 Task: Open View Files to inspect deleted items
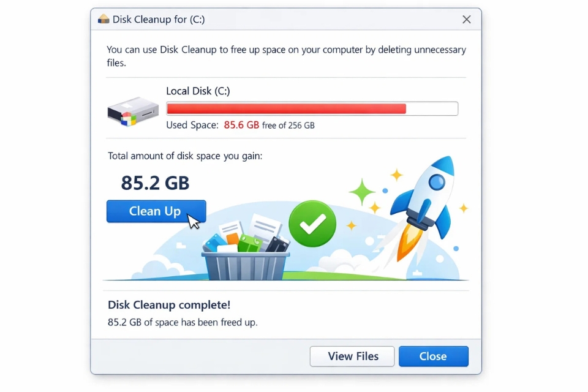point(352,356)
